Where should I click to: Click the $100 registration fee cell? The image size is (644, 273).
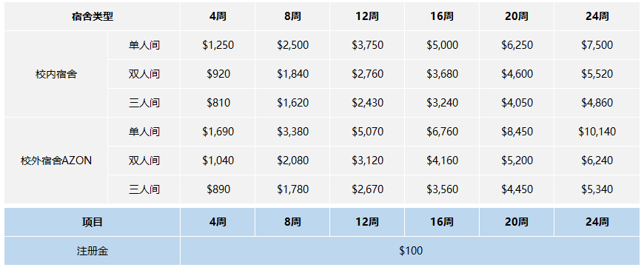coord(410,251)
